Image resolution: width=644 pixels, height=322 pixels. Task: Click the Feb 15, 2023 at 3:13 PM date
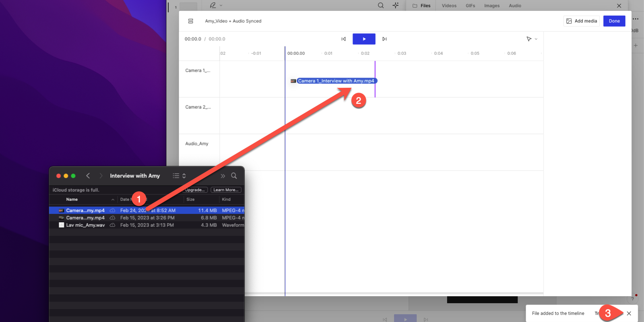pos(147,225)
